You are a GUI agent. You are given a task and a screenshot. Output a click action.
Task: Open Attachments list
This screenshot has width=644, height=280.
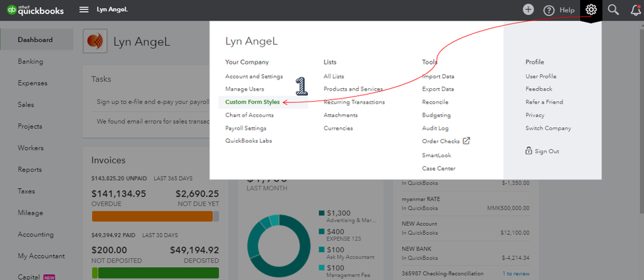tap(340, 115)
